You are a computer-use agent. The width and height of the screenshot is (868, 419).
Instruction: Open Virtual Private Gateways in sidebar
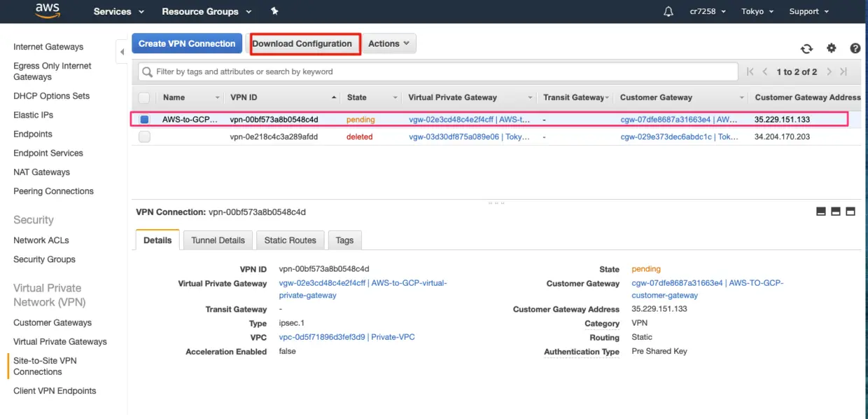click(60, 342)
